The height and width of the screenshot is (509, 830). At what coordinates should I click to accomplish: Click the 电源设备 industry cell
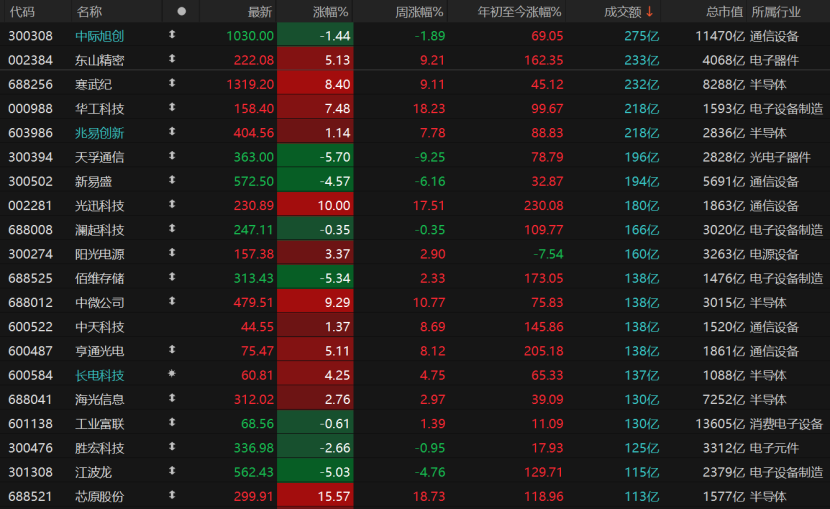coord(774,254)
